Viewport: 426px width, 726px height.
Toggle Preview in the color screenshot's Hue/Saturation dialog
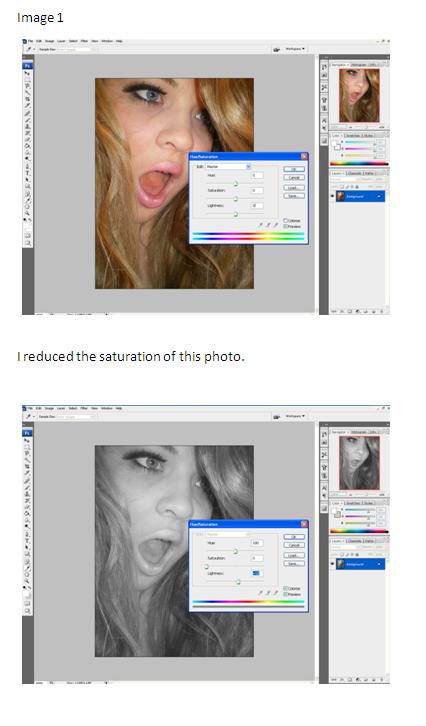286,226
